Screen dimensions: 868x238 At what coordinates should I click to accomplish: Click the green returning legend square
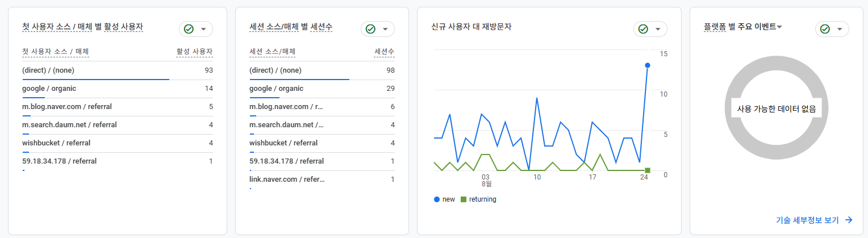[x=464, y=199]
